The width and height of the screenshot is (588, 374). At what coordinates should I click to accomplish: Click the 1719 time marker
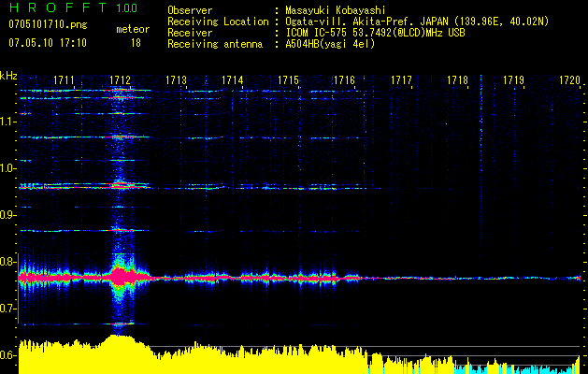(513, 80)
